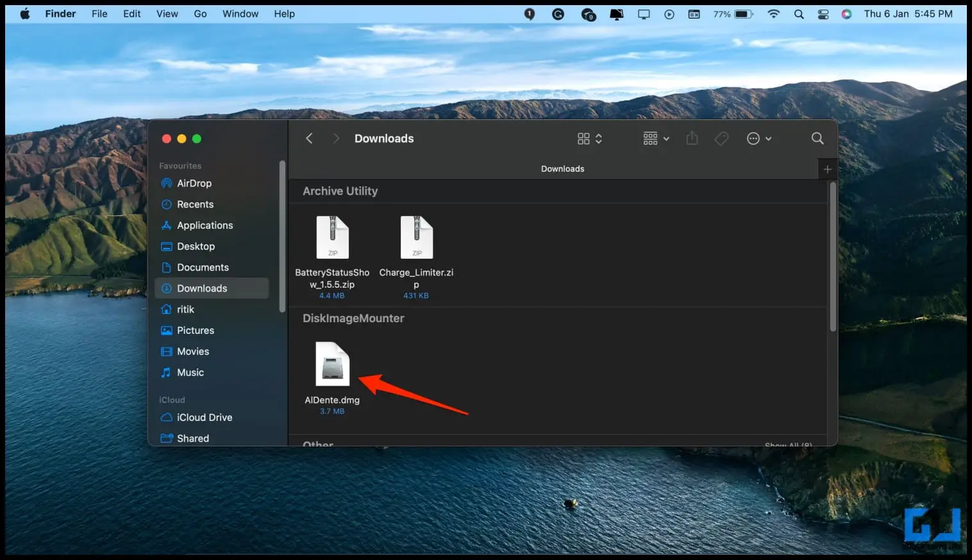Click the screen mirroring display icon
Viewport: 972px width, 560px height.
click(644, 14)
